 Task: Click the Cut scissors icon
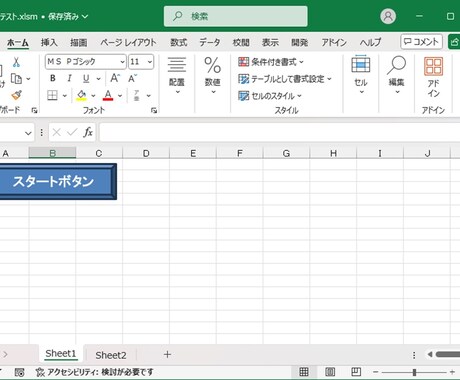point(16,62)
